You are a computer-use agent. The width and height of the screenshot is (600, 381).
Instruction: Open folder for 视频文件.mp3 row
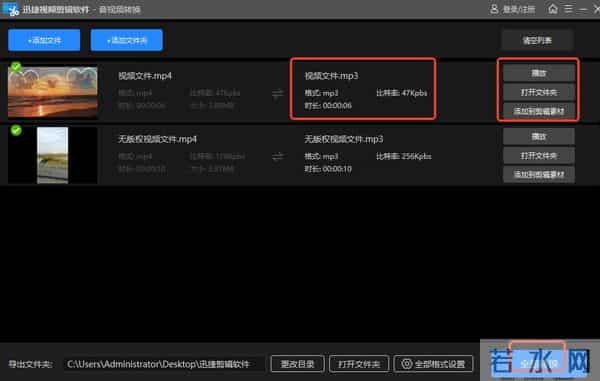[x=539, y=92]
